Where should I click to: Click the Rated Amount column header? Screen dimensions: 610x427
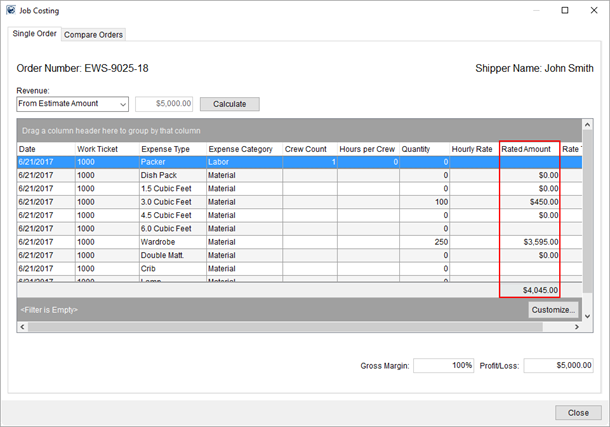[x=529, y=150]
